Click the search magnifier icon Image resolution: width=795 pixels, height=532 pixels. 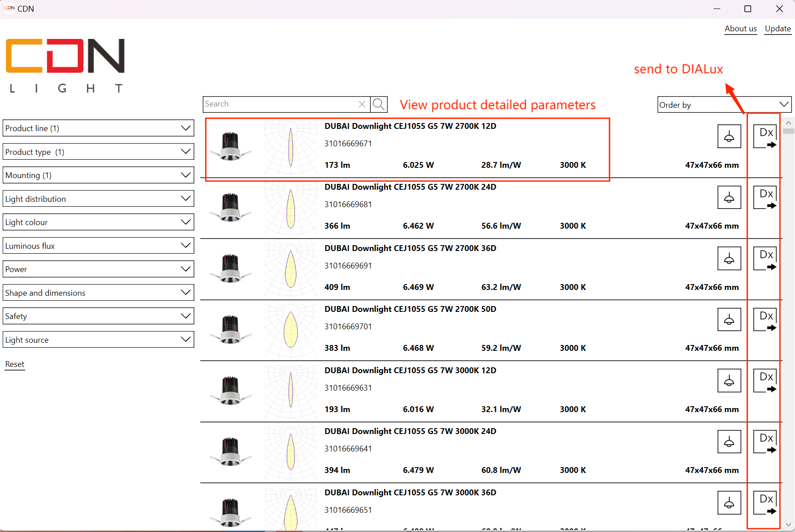pos(379,104)
